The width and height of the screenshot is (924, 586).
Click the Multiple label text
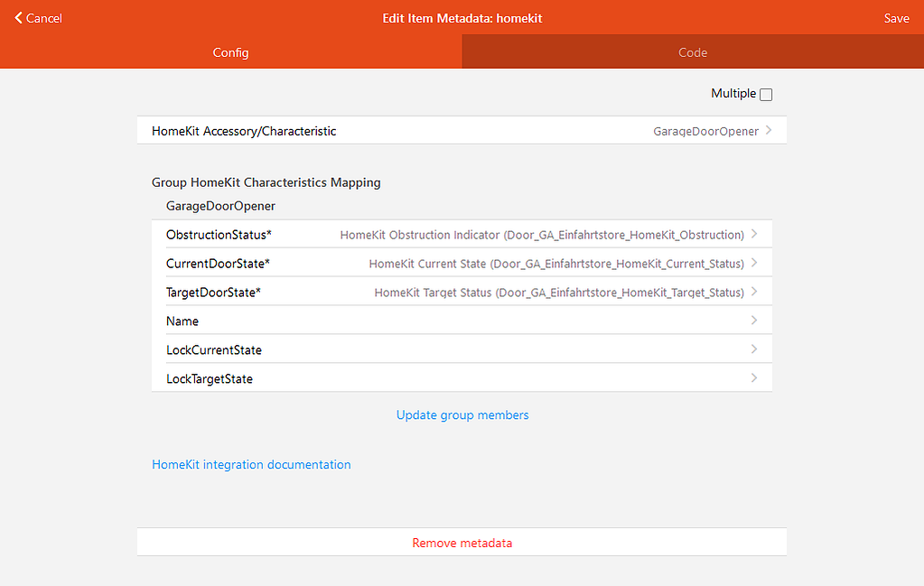(733, 94)
